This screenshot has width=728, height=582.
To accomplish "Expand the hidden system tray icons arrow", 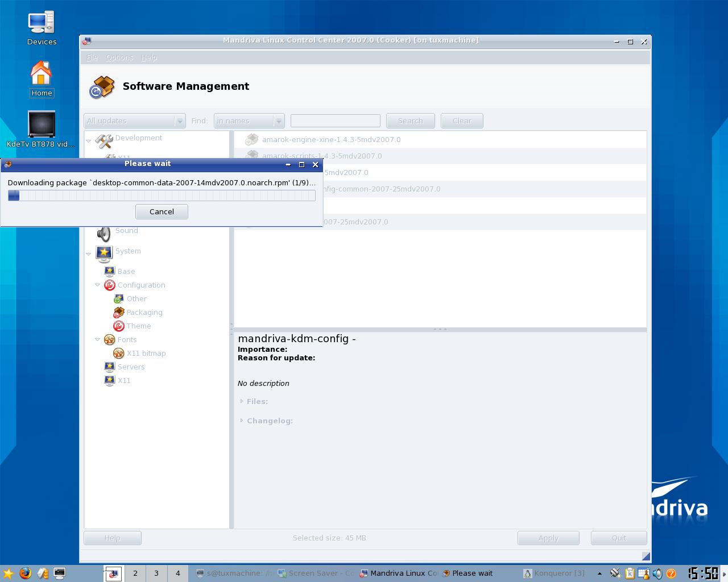I will [599, 573].
